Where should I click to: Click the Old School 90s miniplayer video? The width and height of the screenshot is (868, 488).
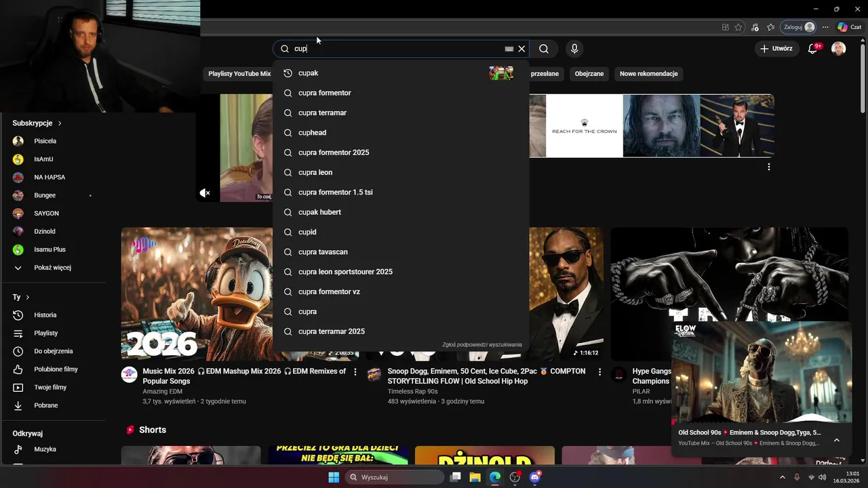click(x=762, y=372)
